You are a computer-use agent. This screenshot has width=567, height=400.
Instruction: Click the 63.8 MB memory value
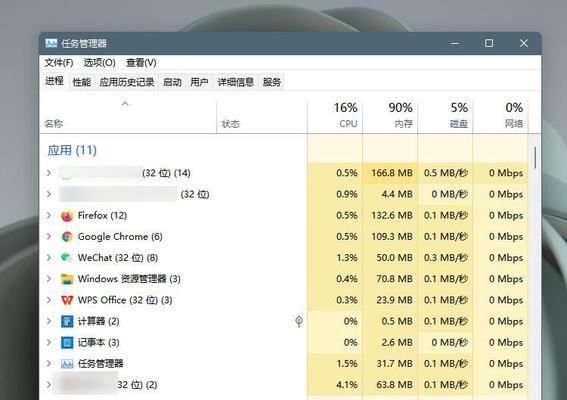coord(394,385)
